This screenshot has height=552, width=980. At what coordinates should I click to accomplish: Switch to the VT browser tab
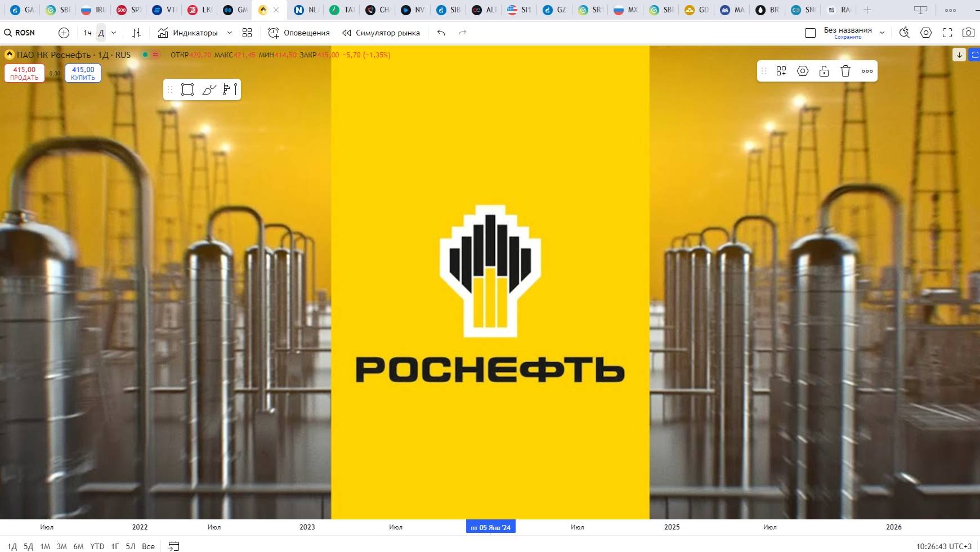click(164, 10)
